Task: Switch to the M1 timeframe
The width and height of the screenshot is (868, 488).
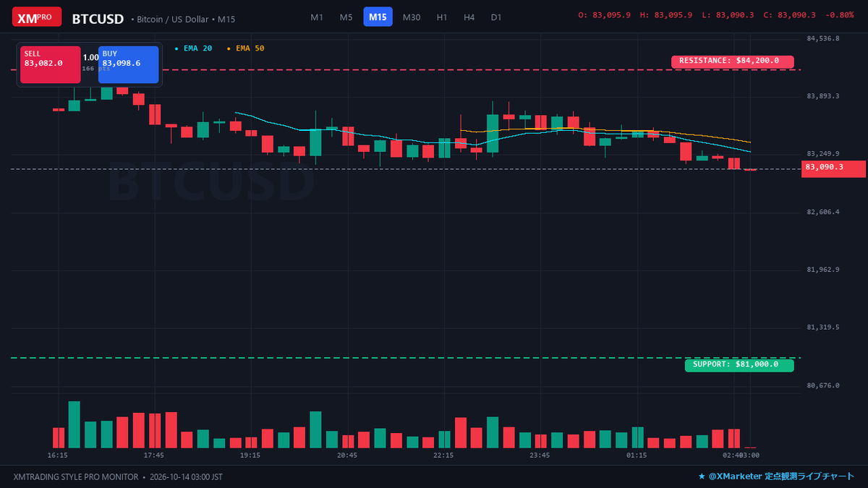Action: point(317,17)
